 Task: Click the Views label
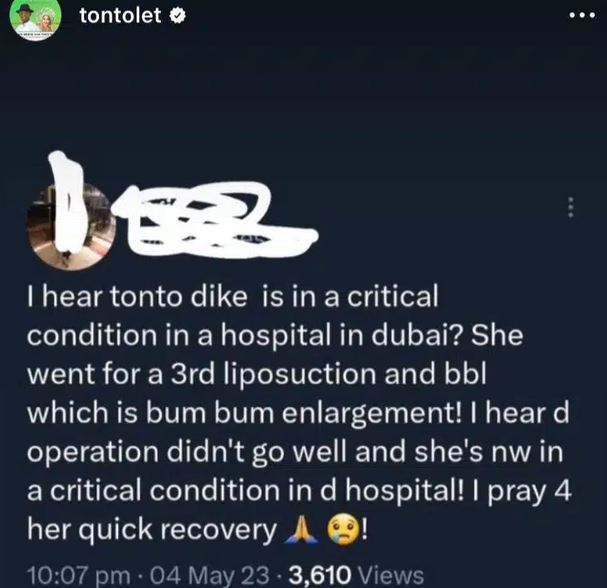tap(391, 575)
